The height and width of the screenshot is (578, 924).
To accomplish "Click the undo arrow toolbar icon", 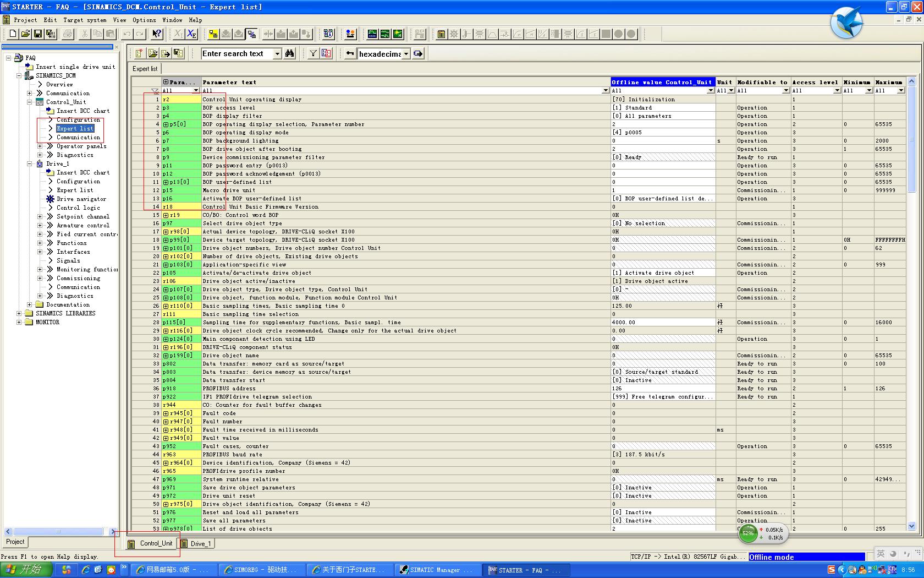I will (127, 34).
